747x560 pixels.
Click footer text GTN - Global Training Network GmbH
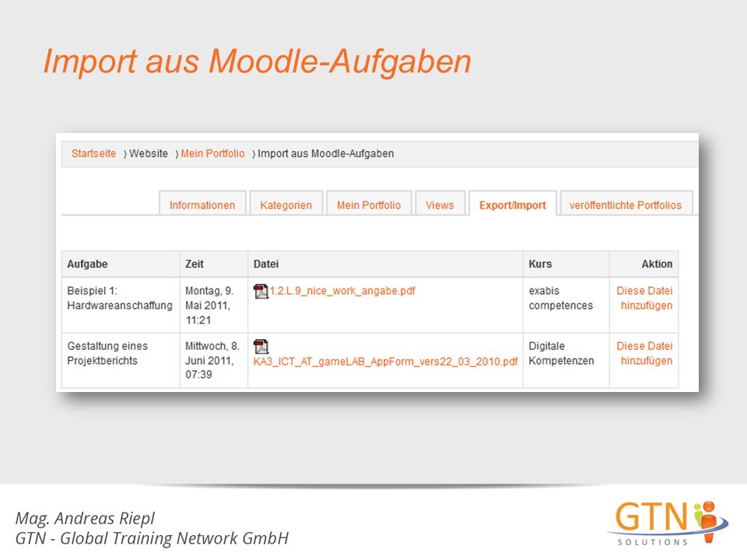tap(152, 538)
